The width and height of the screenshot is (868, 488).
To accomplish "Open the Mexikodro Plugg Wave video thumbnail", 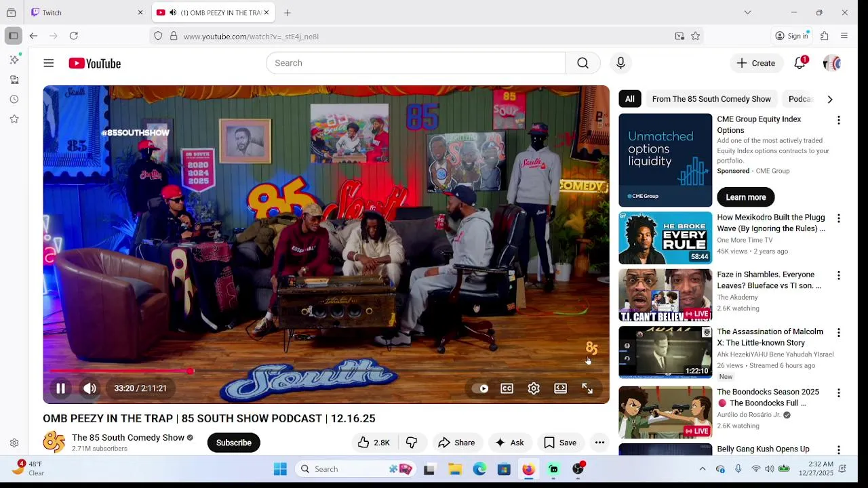I will 665,238.
